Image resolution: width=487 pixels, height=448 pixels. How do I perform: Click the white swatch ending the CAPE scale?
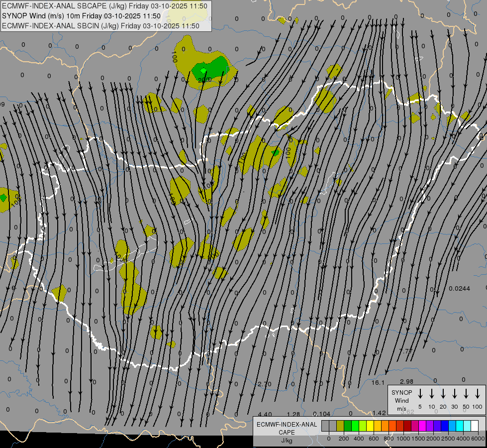point(475,426)
